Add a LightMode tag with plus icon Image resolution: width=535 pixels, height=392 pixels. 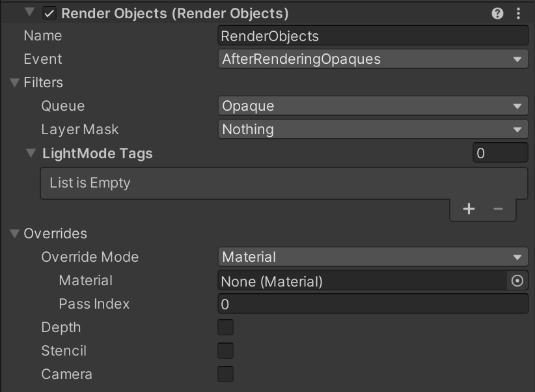[x=469, y=208]
